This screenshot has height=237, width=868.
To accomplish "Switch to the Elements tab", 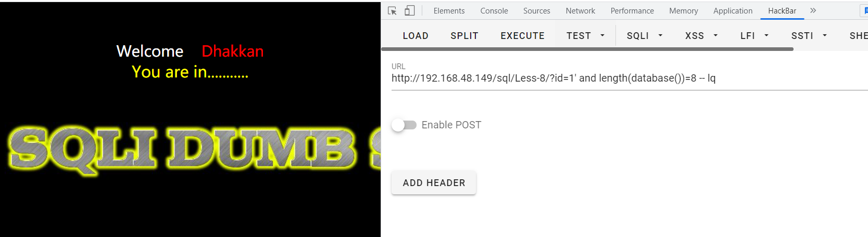I will click(449, 11).
